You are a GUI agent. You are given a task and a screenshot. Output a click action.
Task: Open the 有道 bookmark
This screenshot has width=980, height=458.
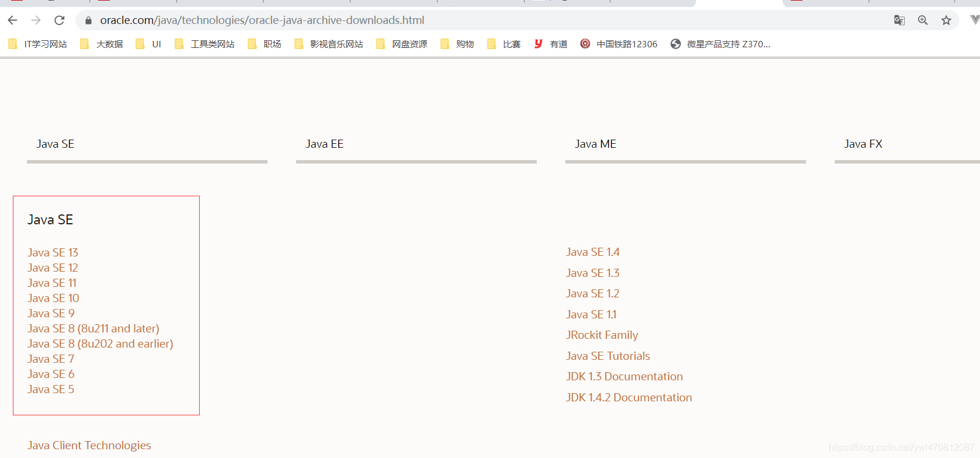click(x=550, y=44)
